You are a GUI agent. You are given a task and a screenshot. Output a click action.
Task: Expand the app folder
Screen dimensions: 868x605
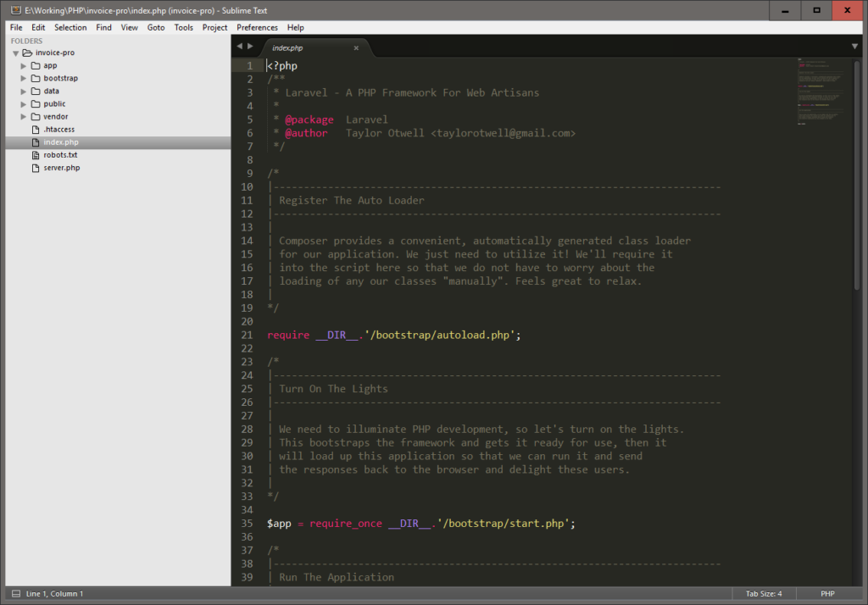(x=24, y=65)
